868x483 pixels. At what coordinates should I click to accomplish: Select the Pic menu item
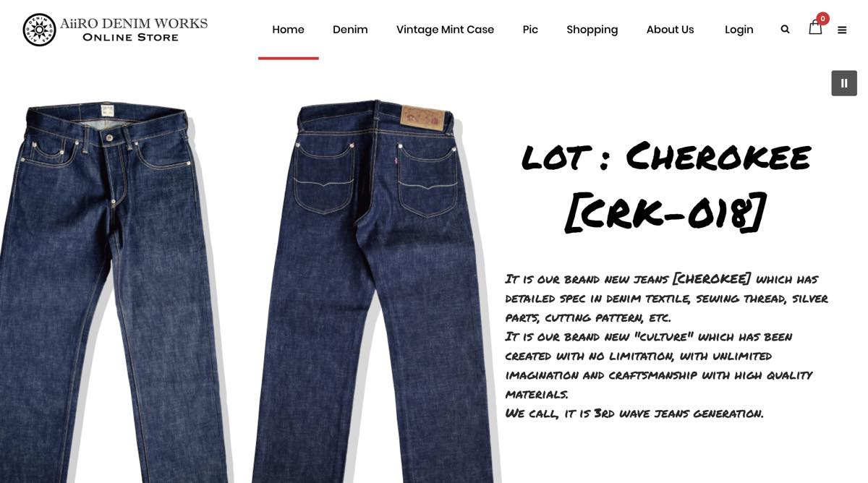click(x=530, y=30)
